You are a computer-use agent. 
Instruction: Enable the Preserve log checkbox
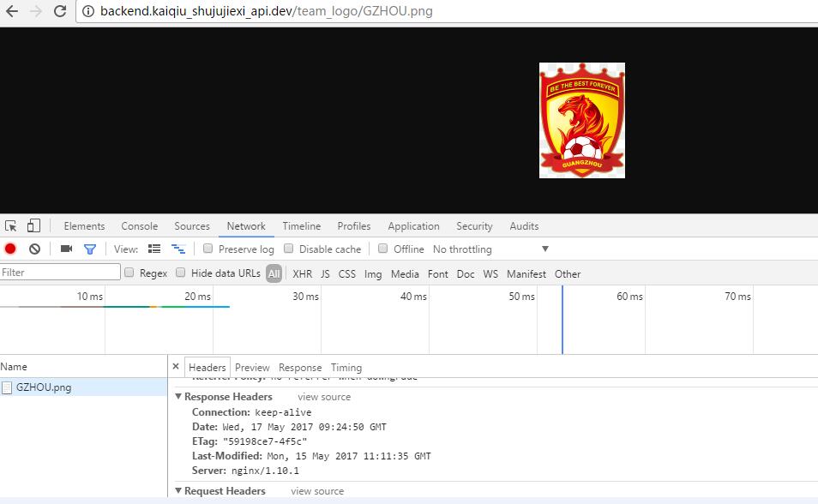pos(208,249)
